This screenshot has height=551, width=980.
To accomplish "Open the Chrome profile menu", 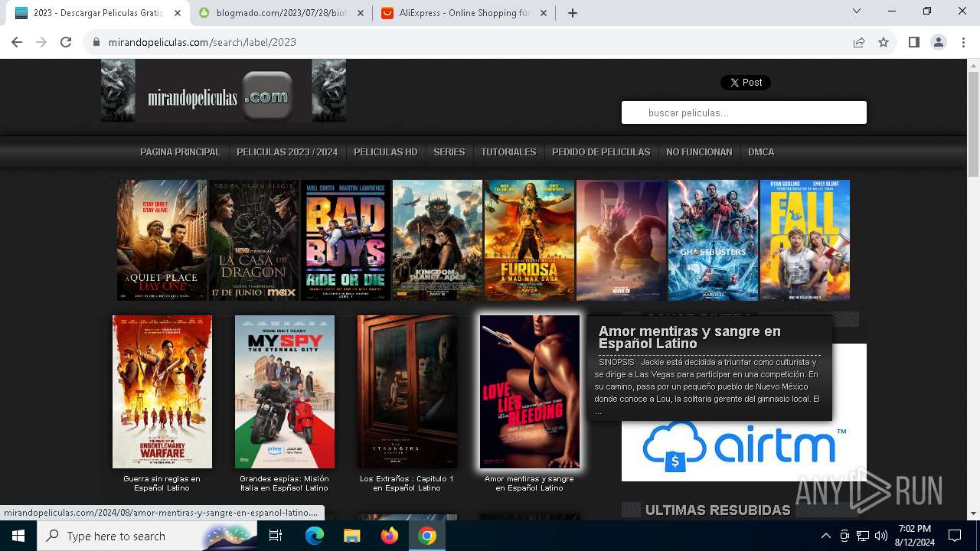I will [x=939, y=42].
